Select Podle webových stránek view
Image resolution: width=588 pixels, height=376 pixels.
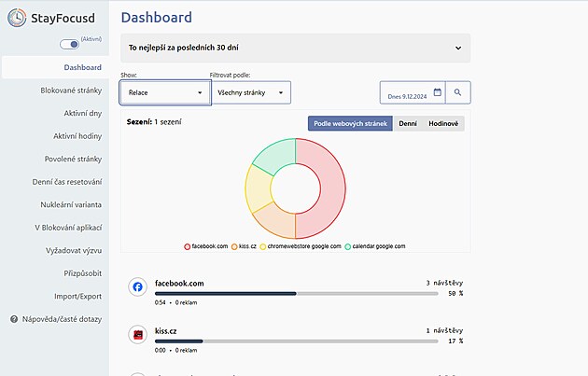(349, 123)
